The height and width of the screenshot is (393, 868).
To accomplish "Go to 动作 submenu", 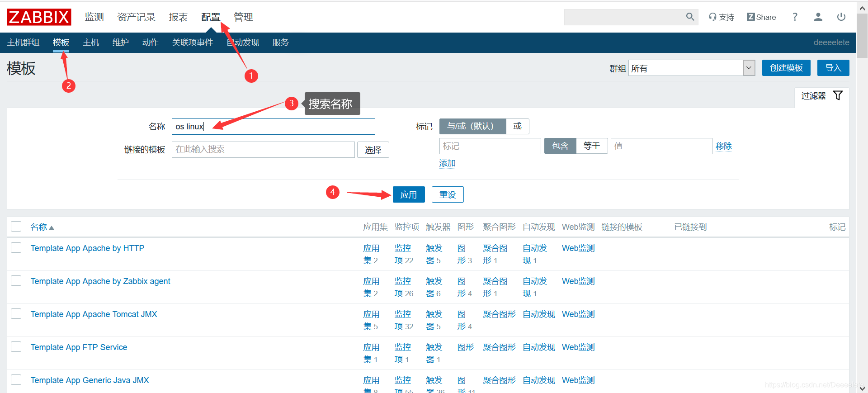I will pyautogui.click(x=151, y=43).
